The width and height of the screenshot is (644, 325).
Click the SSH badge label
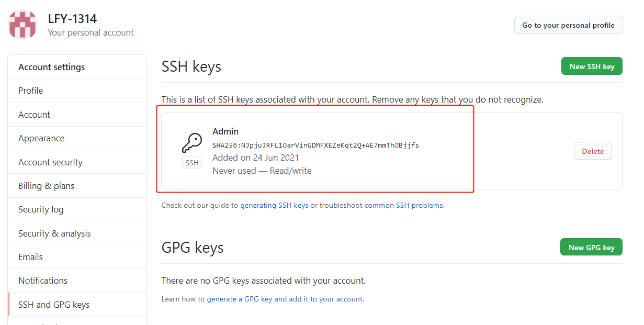(192, 163)
